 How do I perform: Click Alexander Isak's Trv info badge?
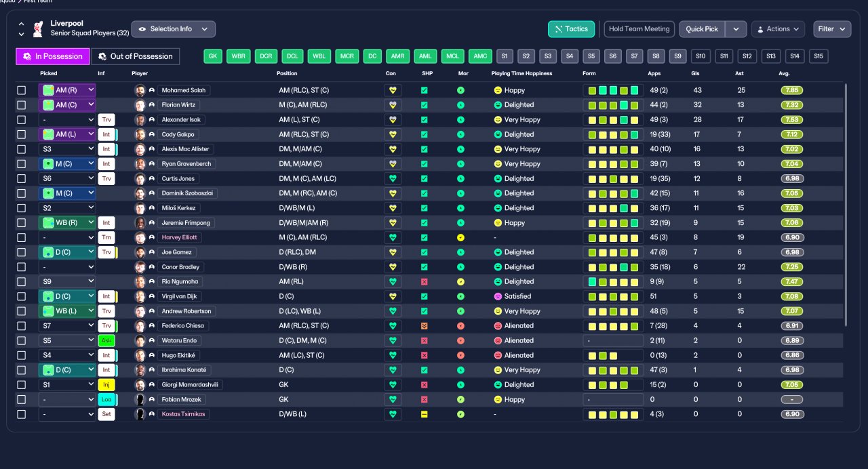[x=106, y=120]
